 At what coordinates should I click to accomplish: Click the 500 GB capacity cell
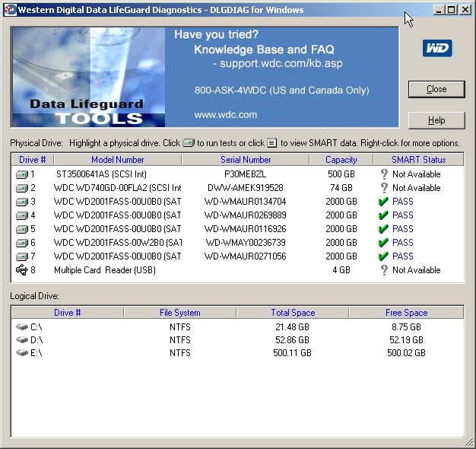[341, 174]
